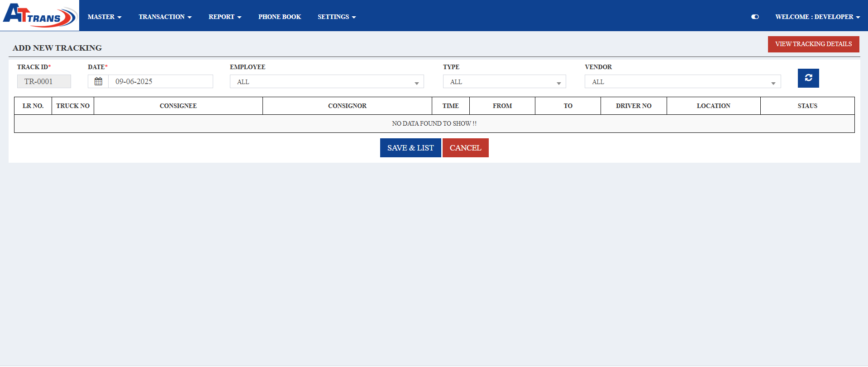Expand the Vendor dropdown list
868x367 pixels.
pyautogui.click(x=682, y=82)
